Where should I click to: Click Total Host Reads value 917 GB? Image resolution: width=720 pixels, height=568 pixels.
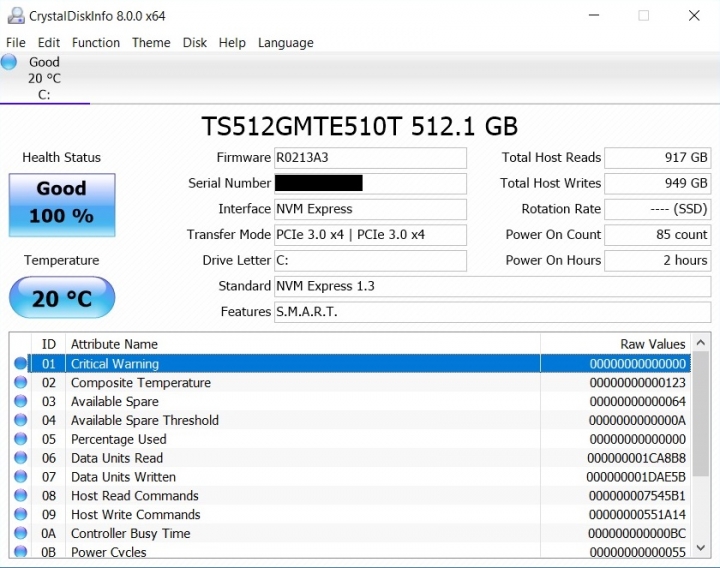tap(658, 157)
